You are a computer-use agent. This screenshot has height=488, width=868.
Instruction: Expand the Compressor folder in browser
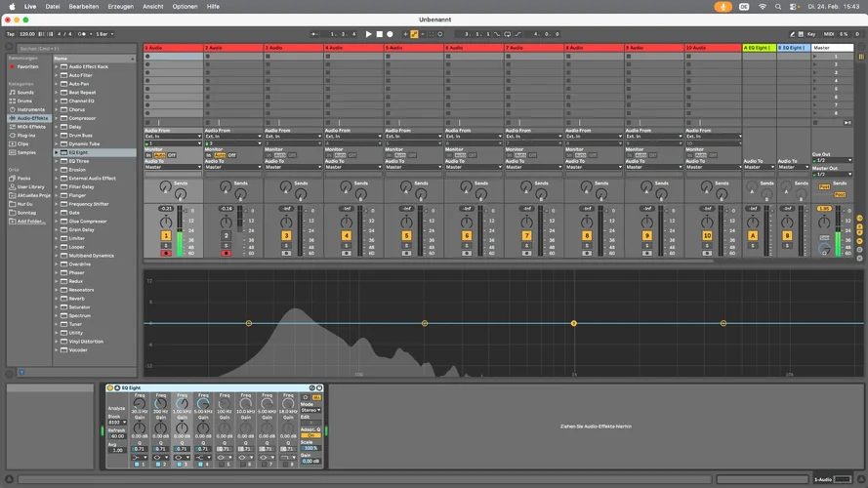(56, 118)
